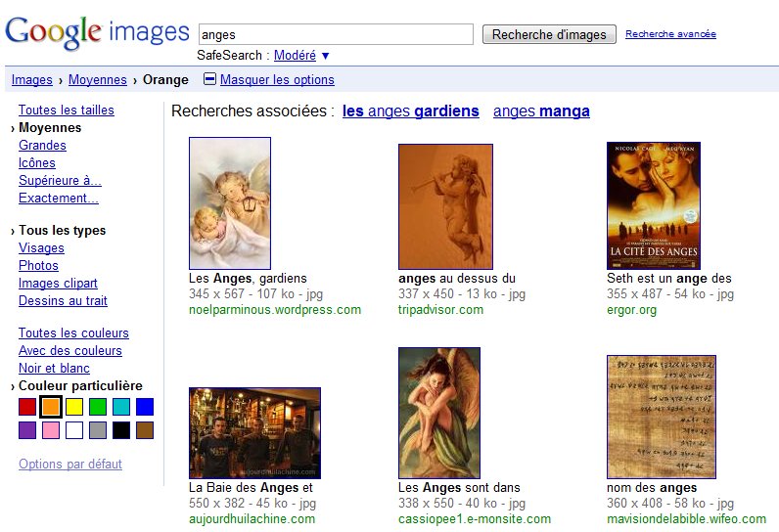The image size is (779, 532).
Task: Pick the purple color swatch
Action: tap(27, 429)
